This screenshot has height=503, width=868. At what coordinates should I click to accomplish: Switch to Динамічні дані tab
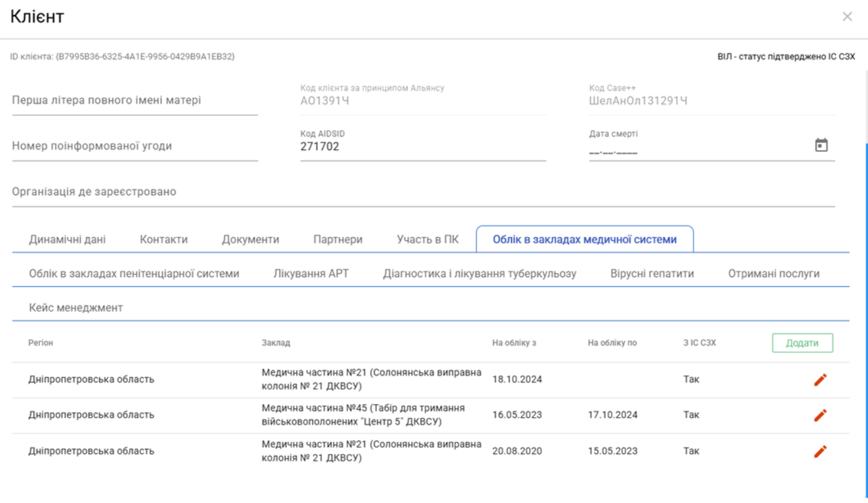pos(68,239)
